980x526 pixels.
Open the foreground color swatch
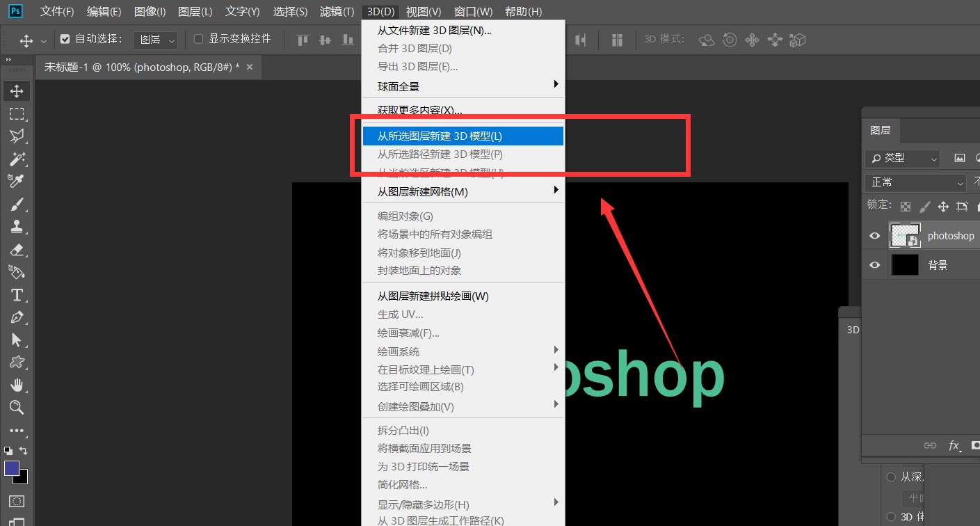(12, 470)
